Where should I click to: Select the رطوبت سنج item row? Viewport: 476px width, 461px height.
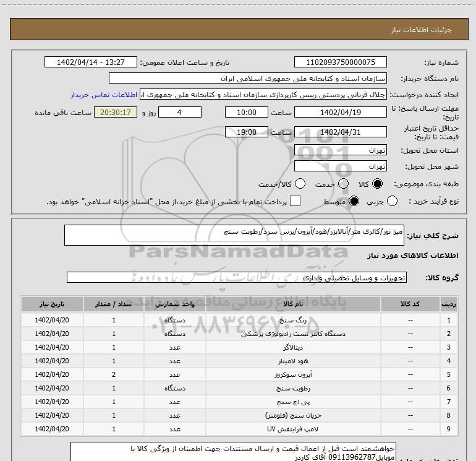[x=239, y=388]
